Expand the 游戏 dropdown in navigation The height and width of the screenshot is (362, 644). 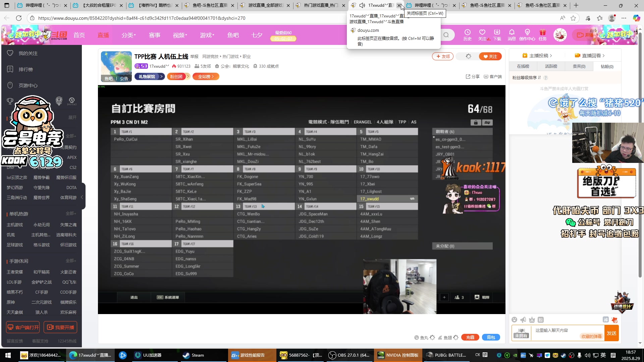207,35
